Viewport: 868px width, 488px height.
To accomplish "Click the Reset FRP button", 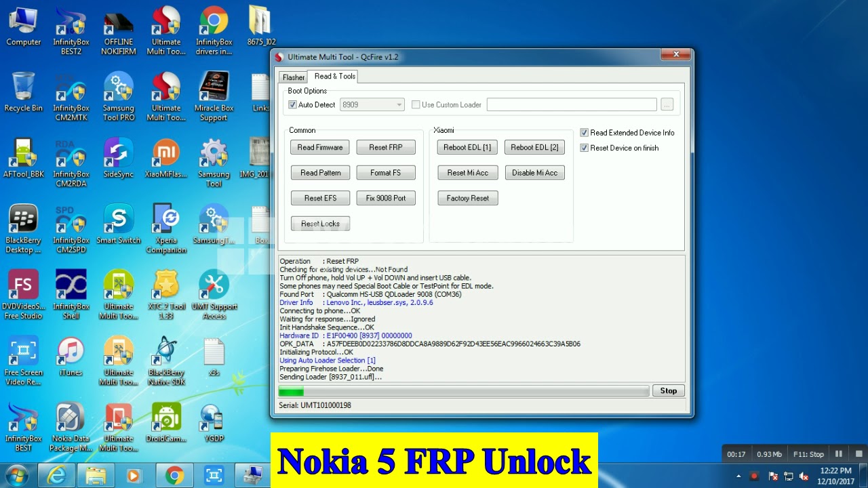I will [x=386, y=147].
